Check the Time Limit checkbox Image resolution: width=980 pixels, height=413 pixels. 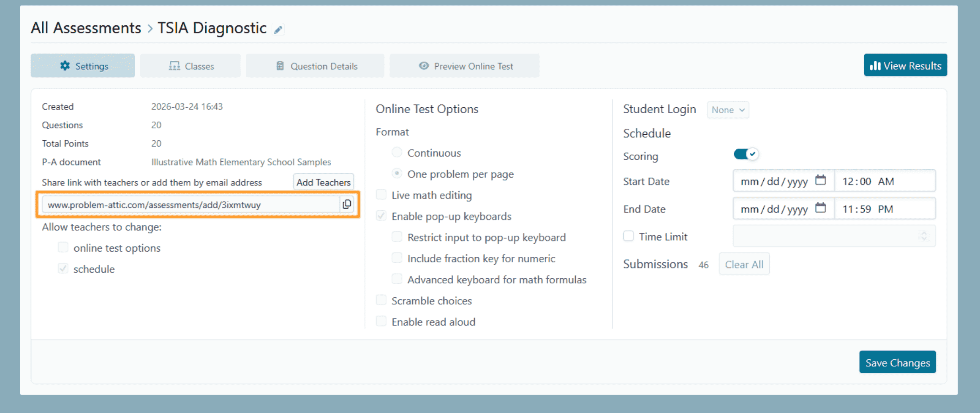(629, 236)
